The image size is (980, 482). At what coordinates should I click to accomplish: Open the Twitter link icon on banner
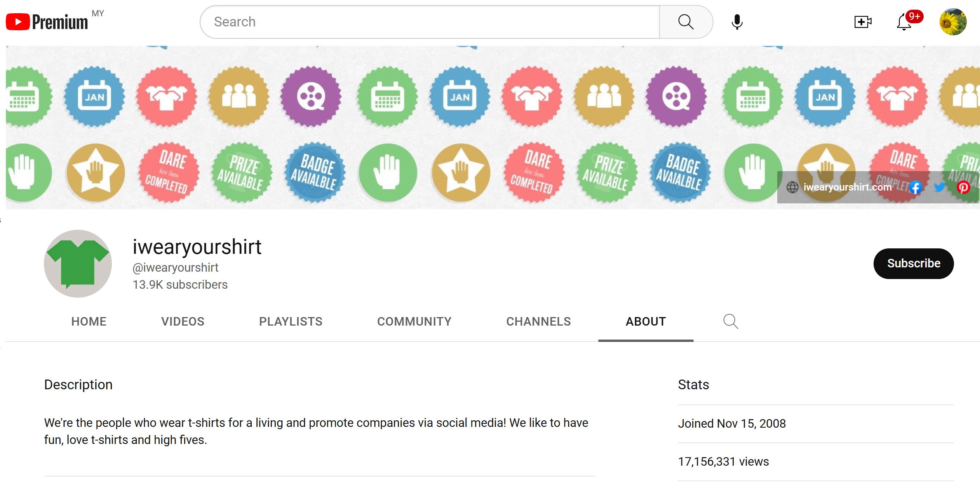939,187
